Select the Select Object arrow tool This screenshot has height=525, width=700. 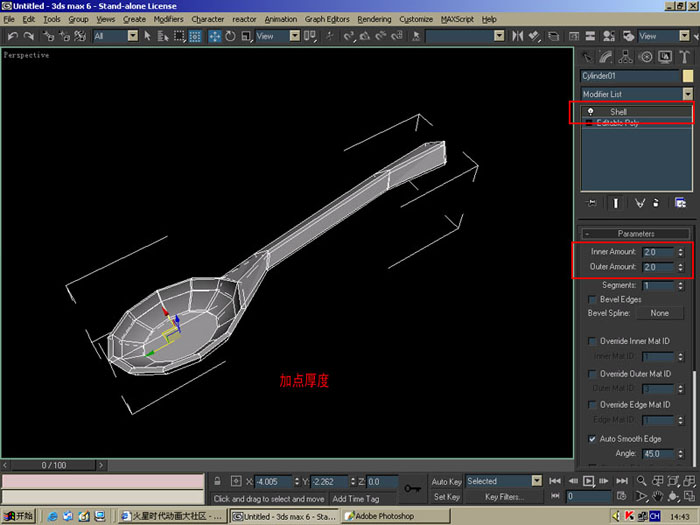[x=148, y=36]
